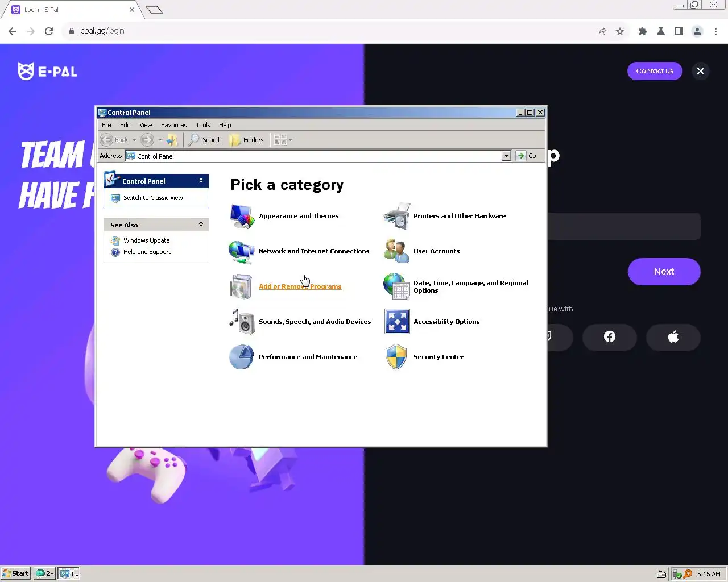Click the Go button in address bar

tap(527, 156)
